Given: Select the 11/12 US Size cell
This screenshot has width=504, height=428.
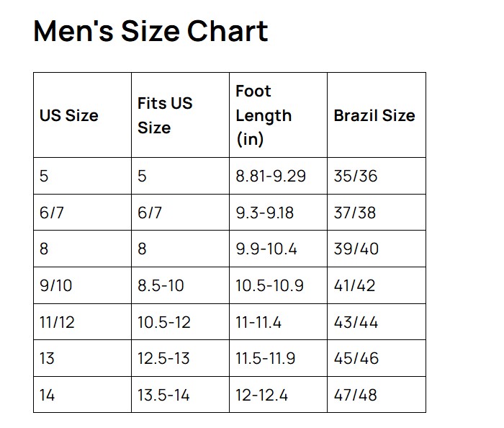Looking at the screenshot, I should [x=58, y=322].
